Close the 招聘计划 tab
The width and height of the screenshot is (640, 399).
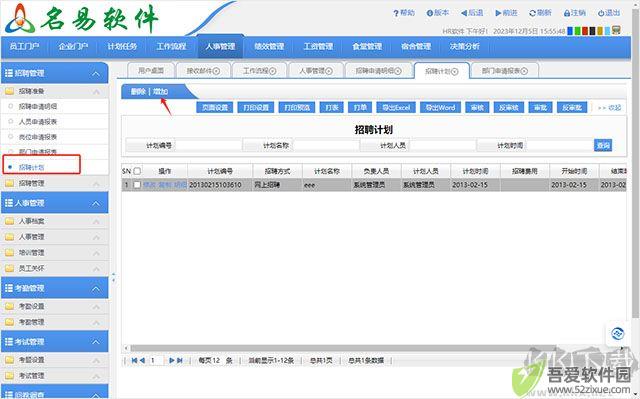[x=454, y=71]
